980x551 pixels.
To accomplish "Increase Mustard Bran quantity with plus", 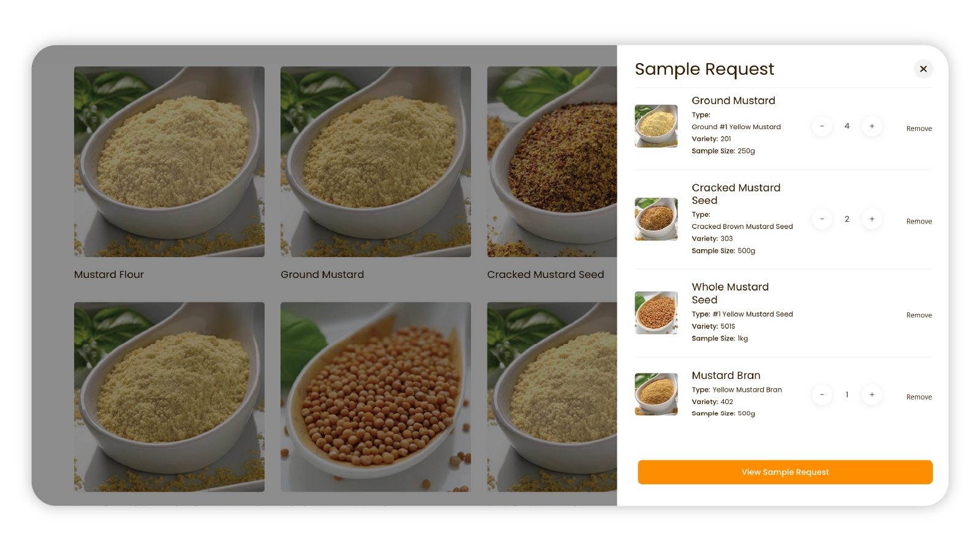I will [x=872, y=395].
